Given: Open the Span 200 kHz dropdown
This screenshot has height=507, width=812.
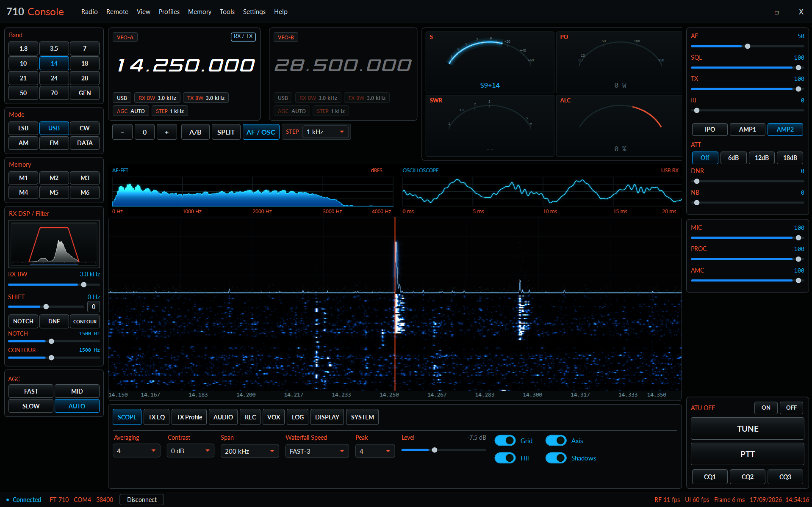Looking at the screenshot, I should [249, 451].
